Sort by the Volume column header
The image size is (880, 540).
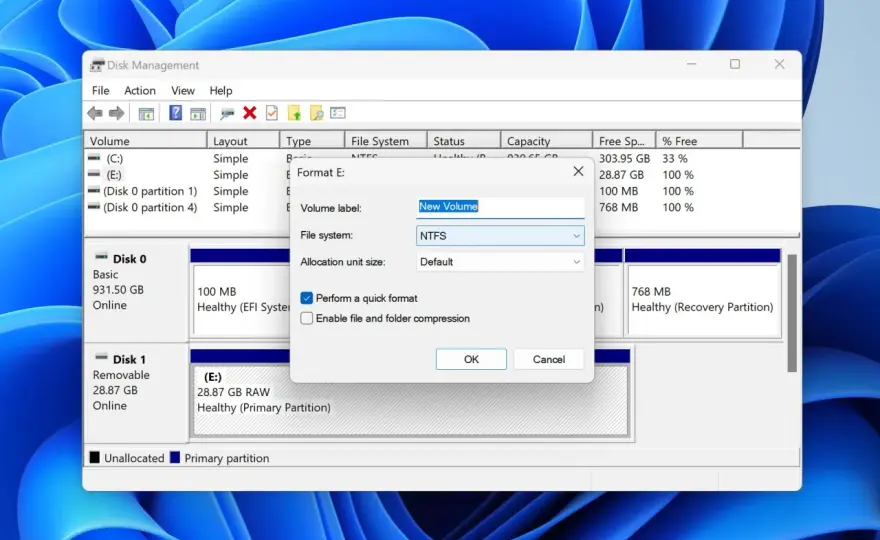(x=145, y=141)
